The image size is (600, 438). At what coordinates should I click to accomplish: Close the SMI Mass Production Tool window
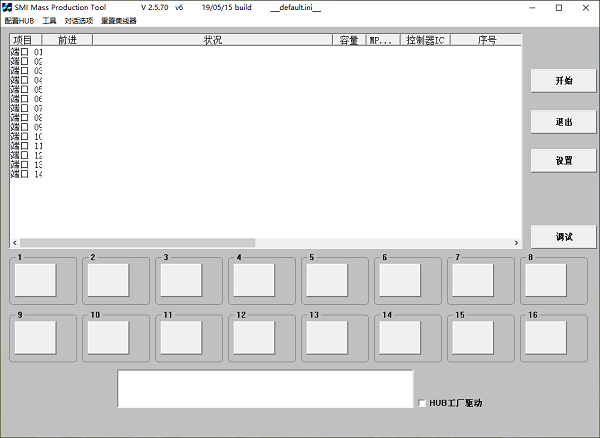(x=586, y=8)
